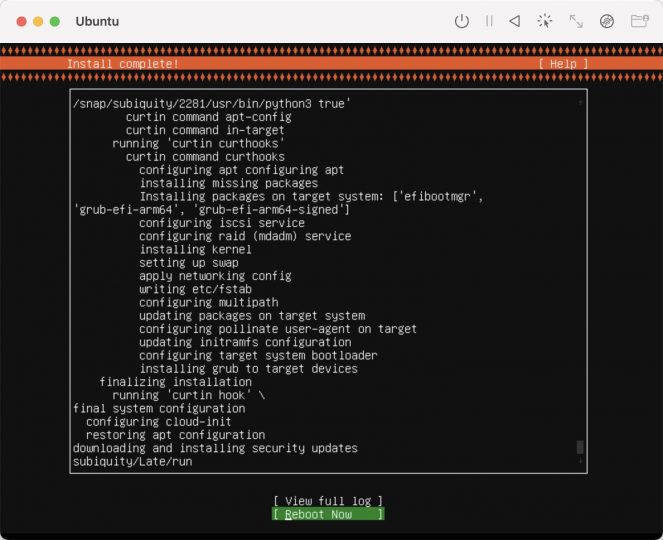Click the log scrollbar thumb

[580, 447]
